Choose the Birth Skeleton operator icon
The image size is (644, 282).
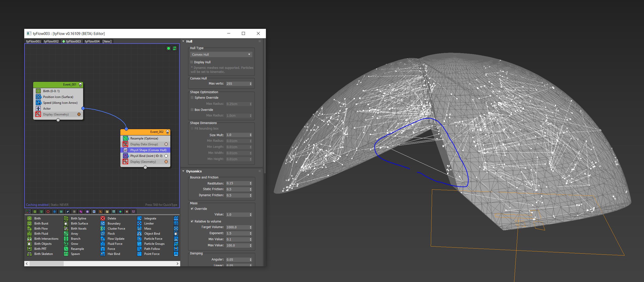(30, 254)
